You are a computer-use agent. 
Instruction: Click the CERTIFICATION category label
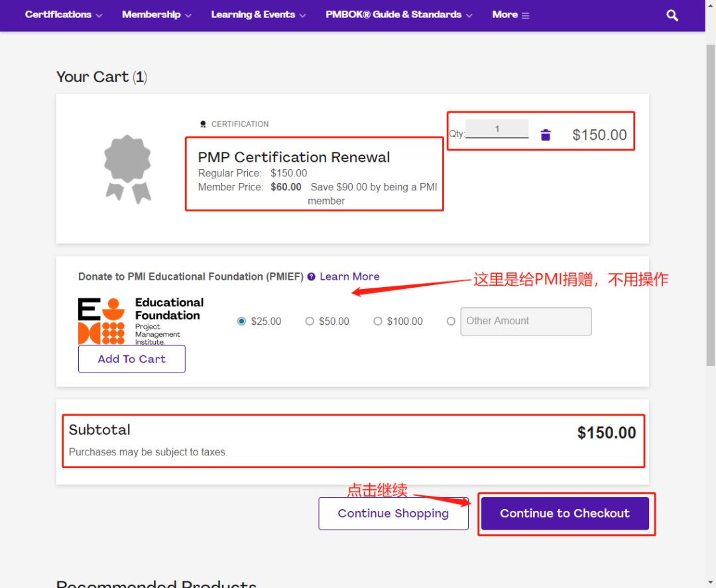coord(240,124)
